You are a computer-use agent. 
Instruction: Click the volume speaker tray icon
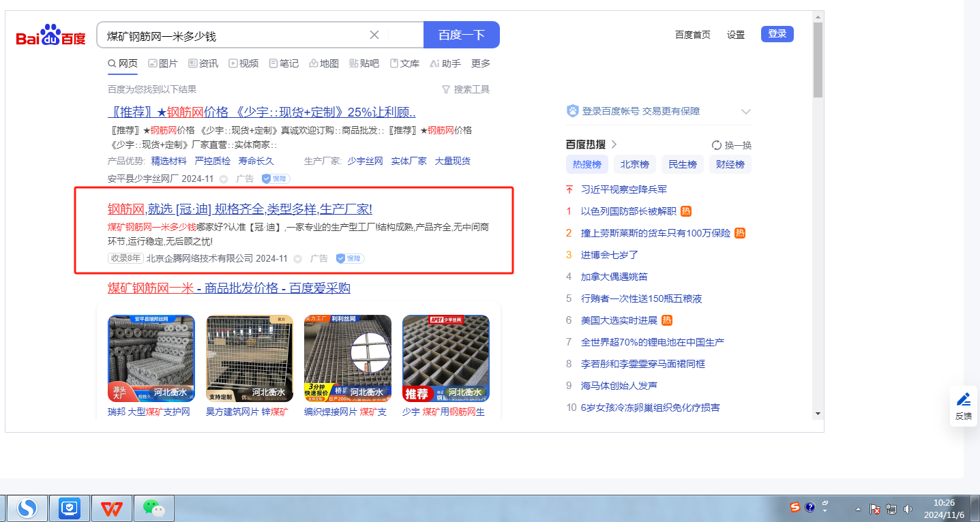pos(908,509)
